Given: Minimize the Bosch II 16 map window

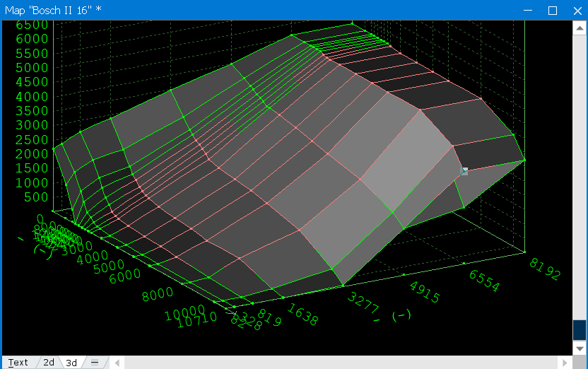Looking at the screenshot, I should 527,10.
